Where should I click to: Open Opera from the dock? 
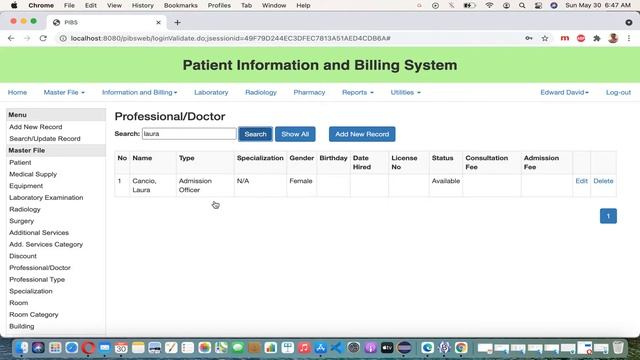[x=88, y=348]
